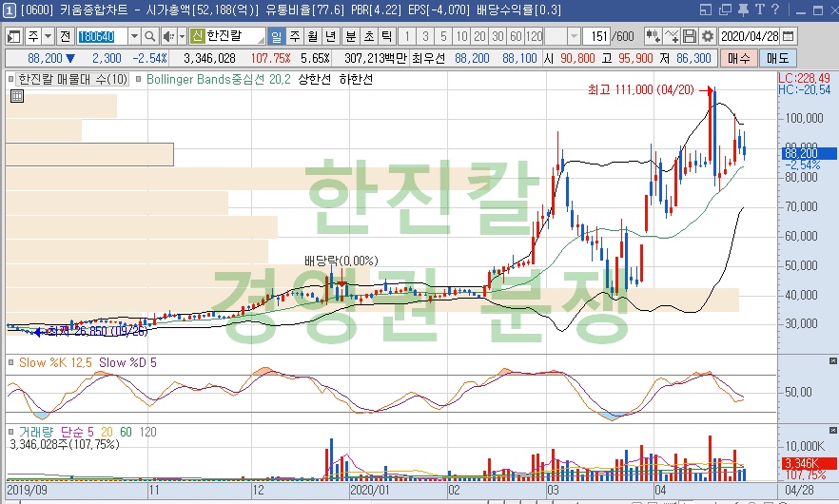839x504 pixels.
Task: Click the duplicate window icon in title bar
Action: 725,10
